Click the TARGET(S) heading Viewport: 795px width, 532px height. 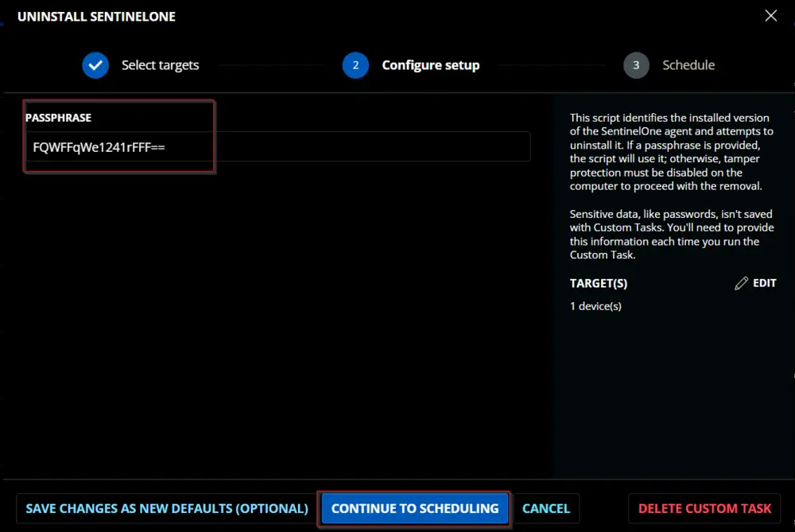coord(599,283)
